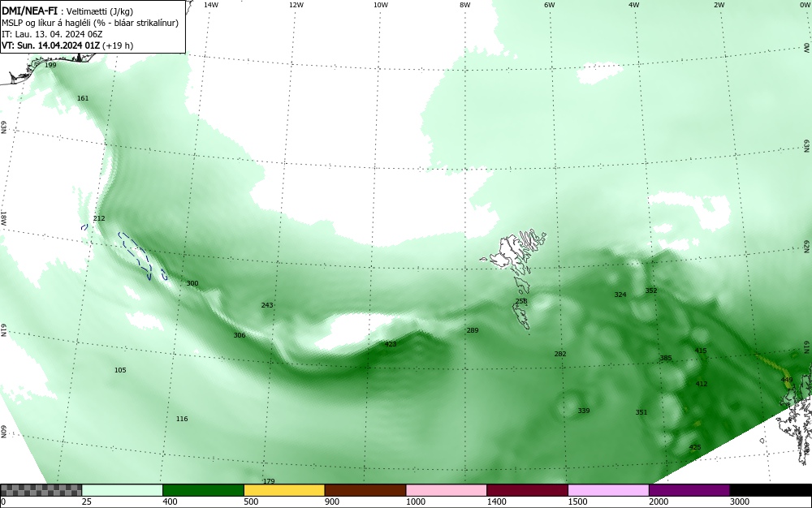812x508 pixels.
Task: Click the "(+19 h)" forecast offset
Action: point(118,45)
